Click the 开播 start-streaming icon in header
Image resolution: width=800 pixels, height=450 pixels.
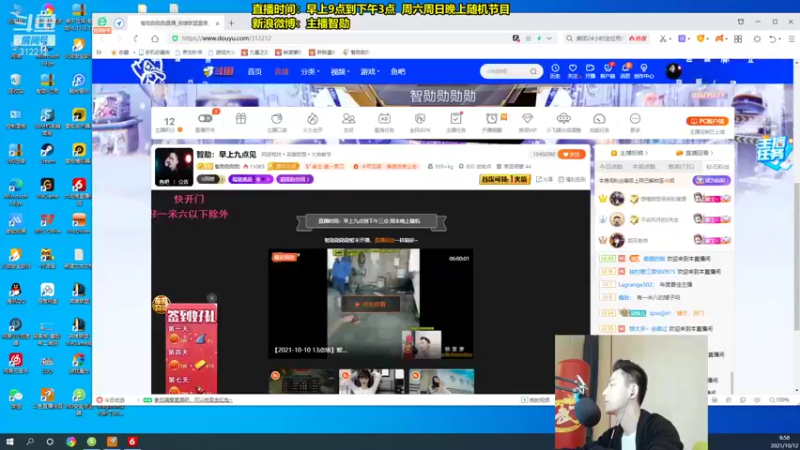(x=590, y=68)
